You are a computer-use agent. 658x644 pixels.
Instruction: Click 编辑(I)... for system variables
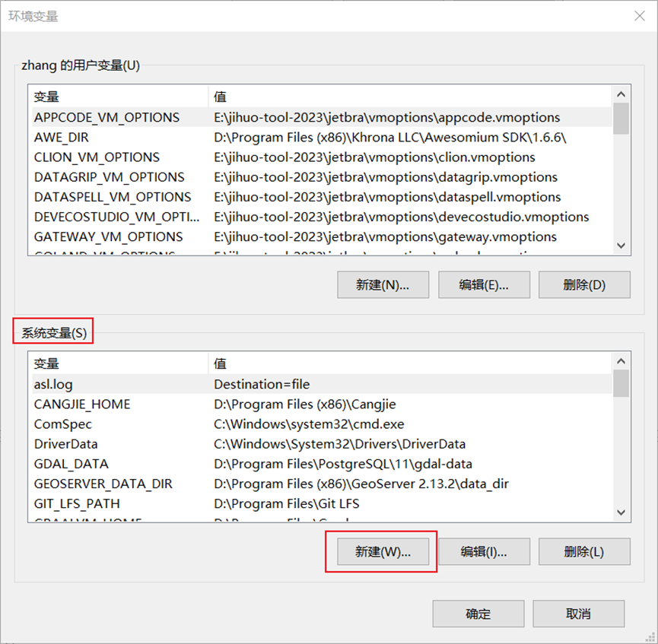pos(483,552)
